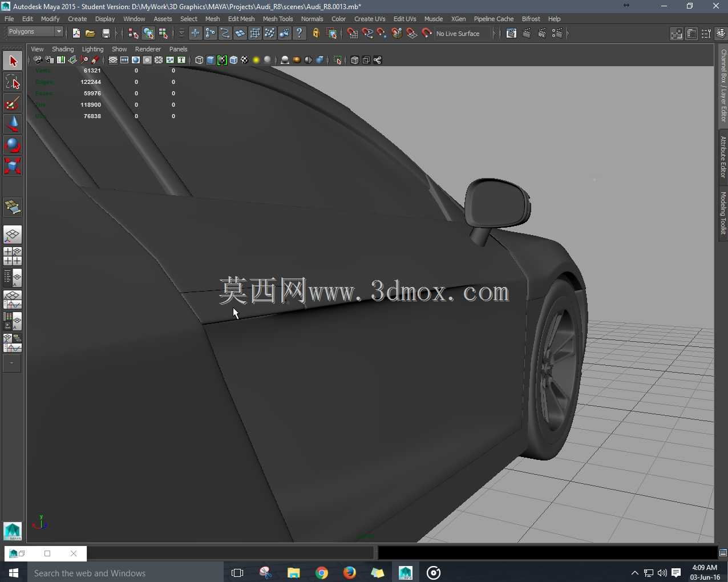Click the select camera icon

point(38,60)
